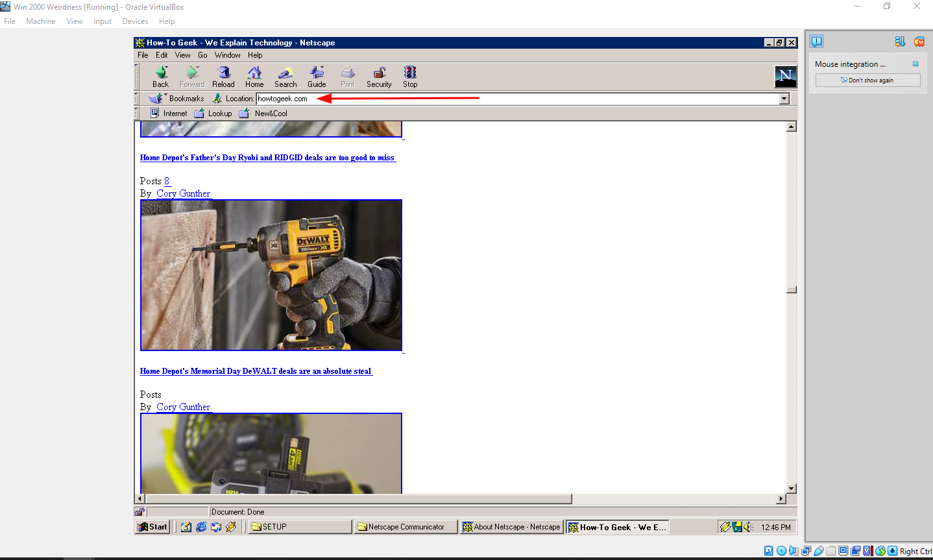Click the DeWALT drill article image
The width and height of the screenshot is (933, 560).
(271, 275)
